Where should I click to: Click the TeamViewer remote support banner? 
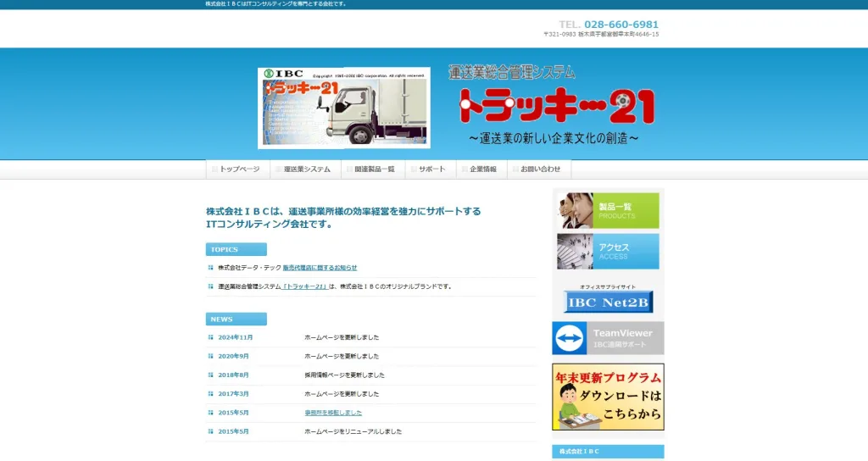click(x=608, y=338)
